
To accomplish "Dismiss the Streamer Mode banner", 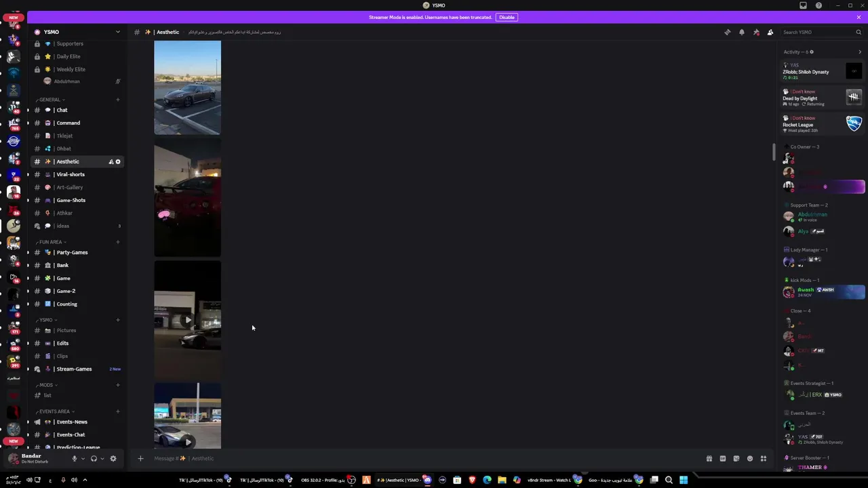I will coord(859,17).
